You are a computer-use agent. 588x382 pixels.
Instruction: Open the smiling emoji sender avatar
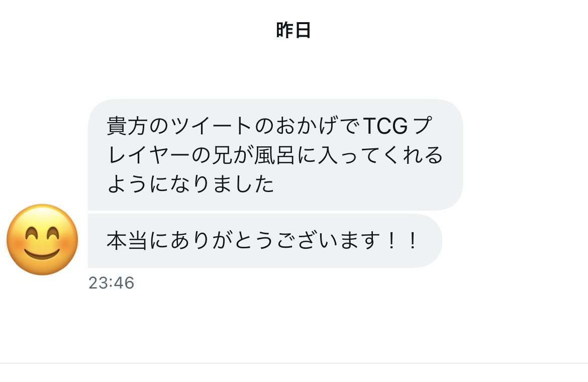42,239
